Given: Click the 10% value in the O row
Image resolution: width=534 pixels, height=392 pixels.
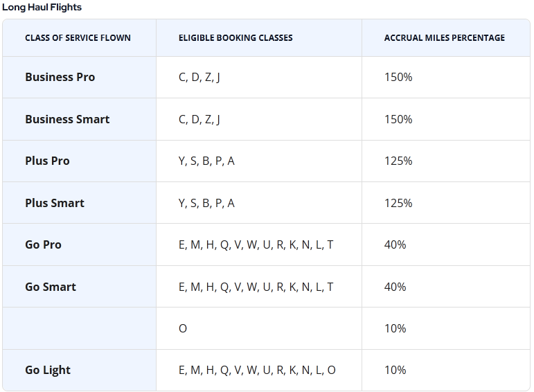Looking at the screenshot, I should 395,328.
